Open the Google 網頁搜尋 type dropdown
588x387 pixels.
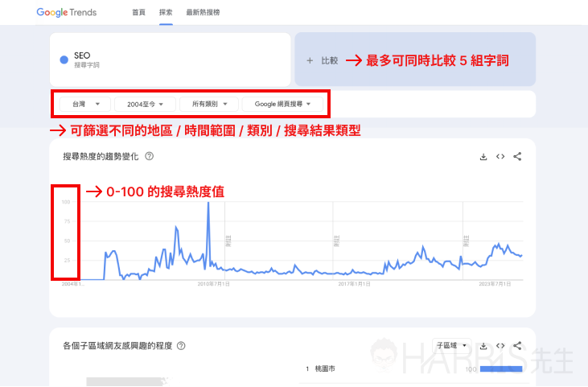282,104
